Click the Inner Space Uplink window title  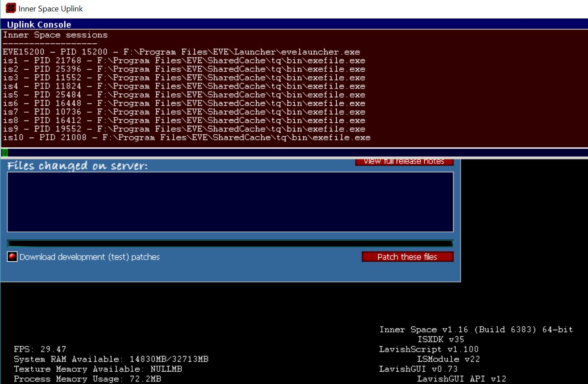point(51,9)
